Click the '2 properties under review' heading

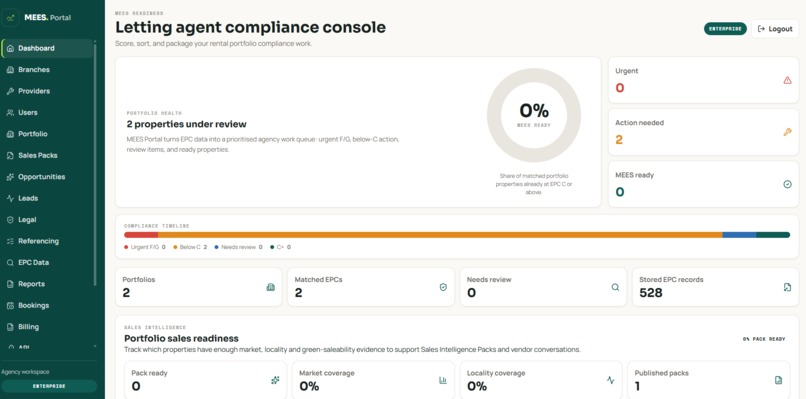(x=187, y=124)
